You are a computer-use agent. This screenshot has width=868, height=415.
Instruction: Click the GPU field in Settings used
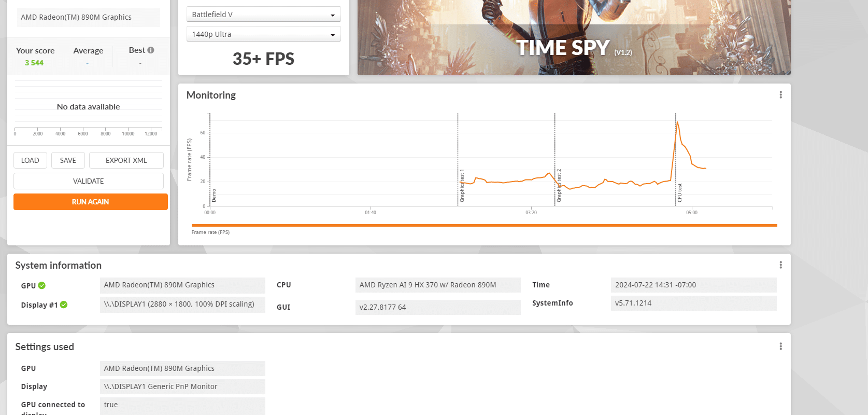click(182, 368)
